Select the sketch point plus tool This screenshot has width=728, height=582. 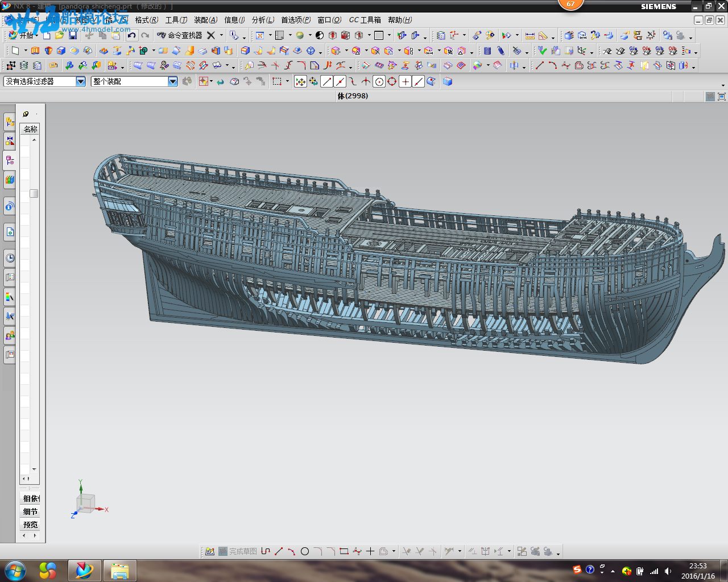pyautogui.click(x=370, y=551)
